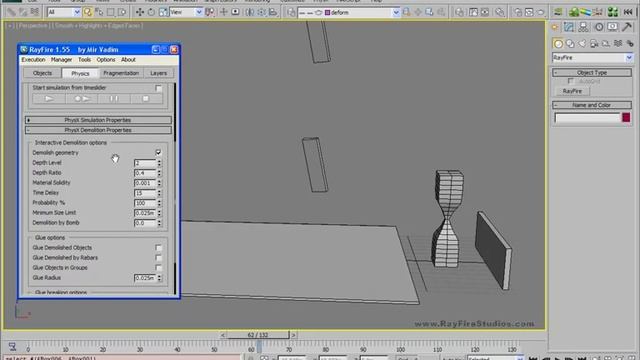Open the Modify command panel tab

point(569,27)
